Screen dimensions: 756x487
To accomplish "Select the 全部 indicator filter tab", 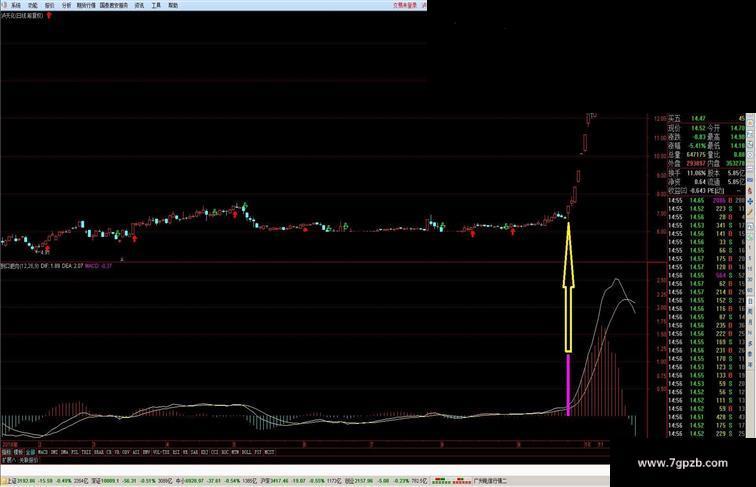I will pos(30,452).
